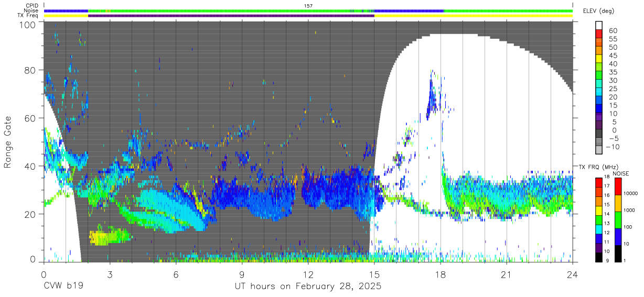The width and height of the screenshot is (644, 297).
Task: Click UT hour tick label '18' on time axis
Action: [x=441, y=274]
